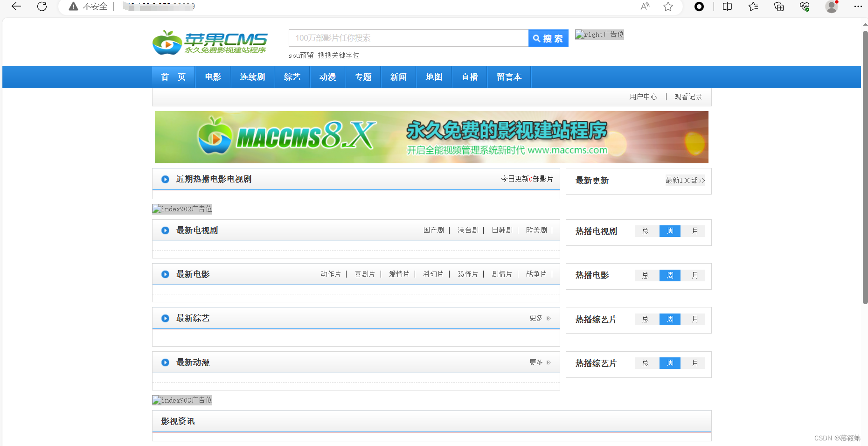Screen dimensions: 868x446
Task: Click the blue bullet beside 最新电影
Action: (165, 274)
